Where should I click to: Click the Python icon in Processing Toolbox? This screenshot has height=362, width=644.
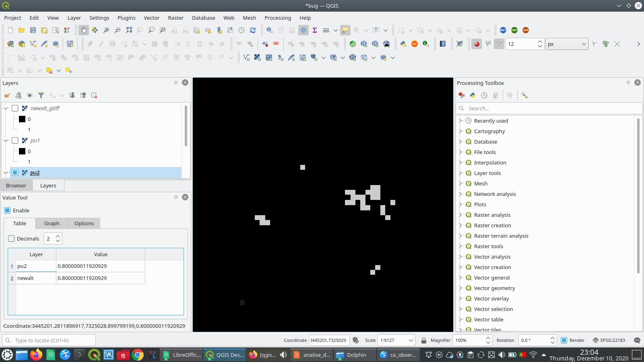[x=473, y=95]
